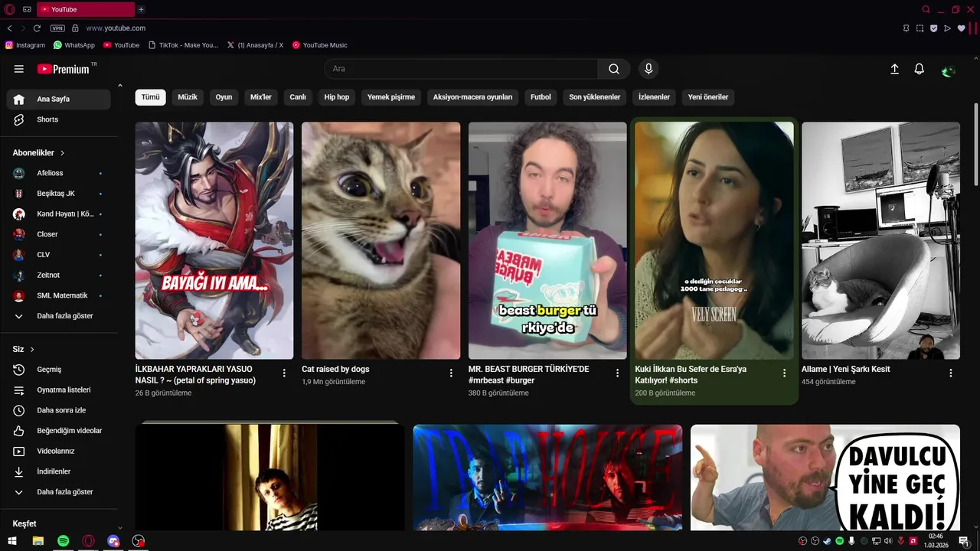Start voice search with microphone icon
Viewport: 980px width, 551px height.
tap(648, 69)
